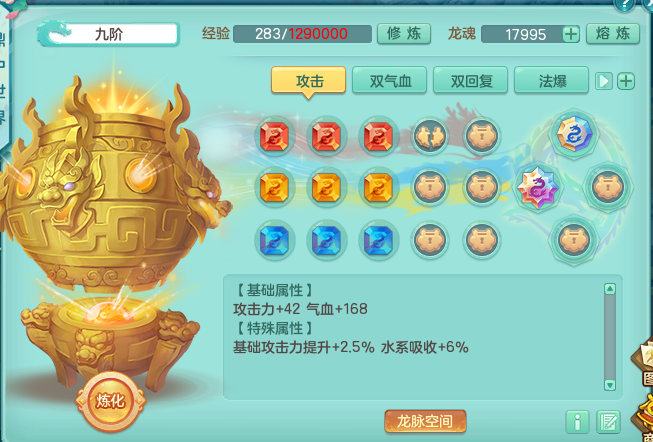Select the rainbow star dragon gem
Image resolution: width=653 pixels, height=442 pixels.
537,187
